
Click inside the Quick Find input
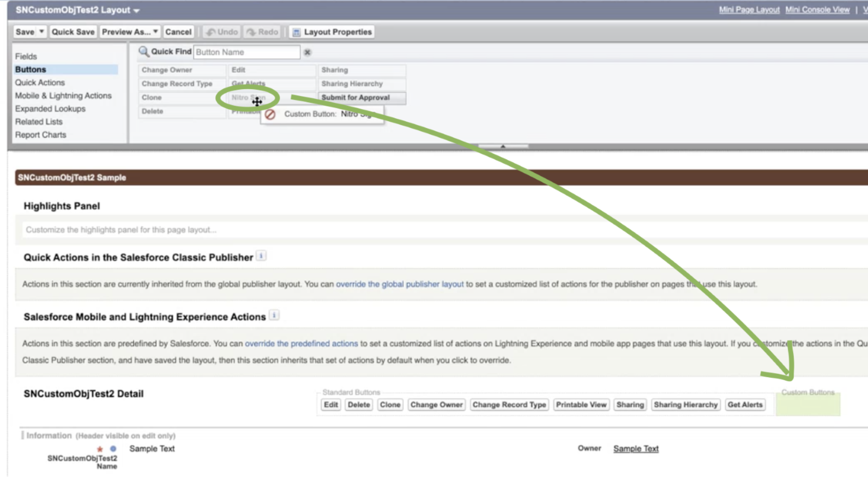click(246, 52)
